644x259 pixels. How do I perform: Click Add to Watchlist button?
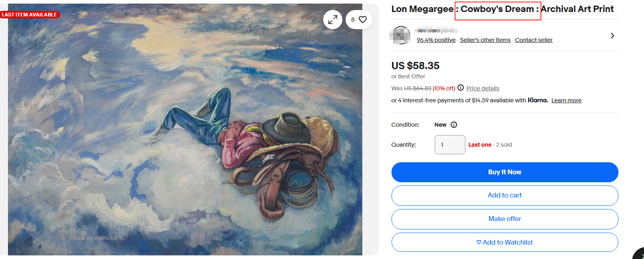coord(505,242)
